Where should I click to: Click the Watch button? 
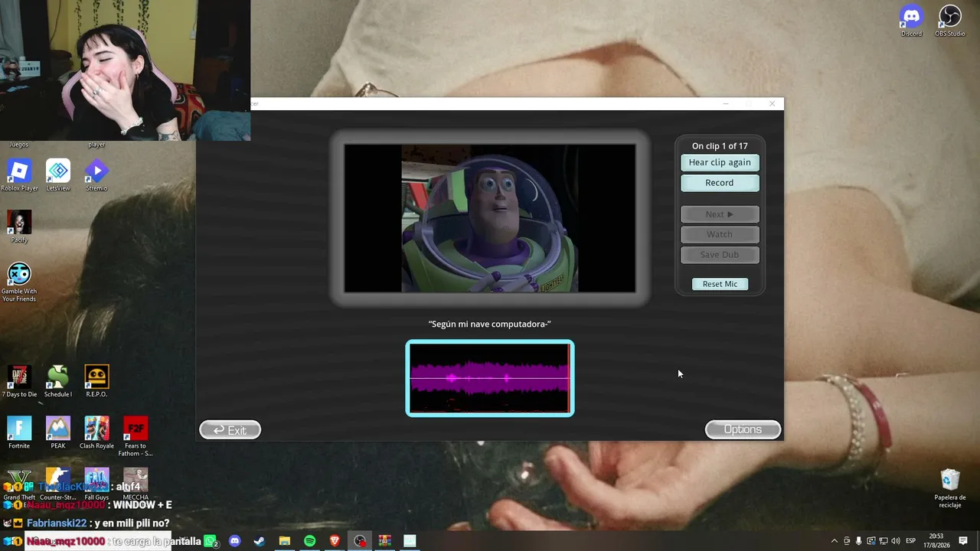(x=720, y=234)
